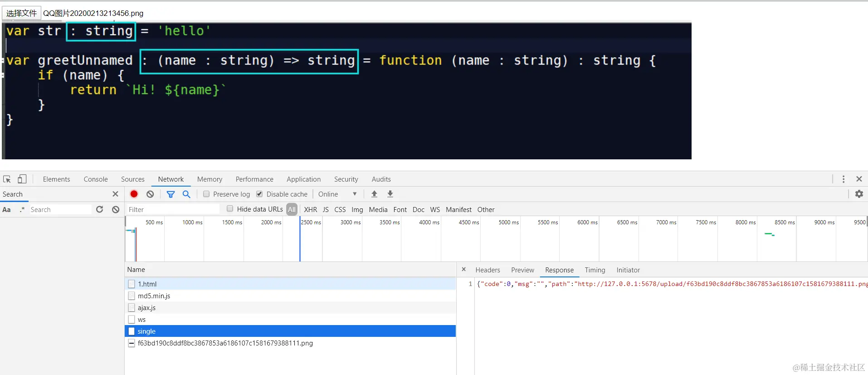Filter requests by XHR
Image resolution: width=868 pixels, height=375 pixels.
(x=311, y=209)
